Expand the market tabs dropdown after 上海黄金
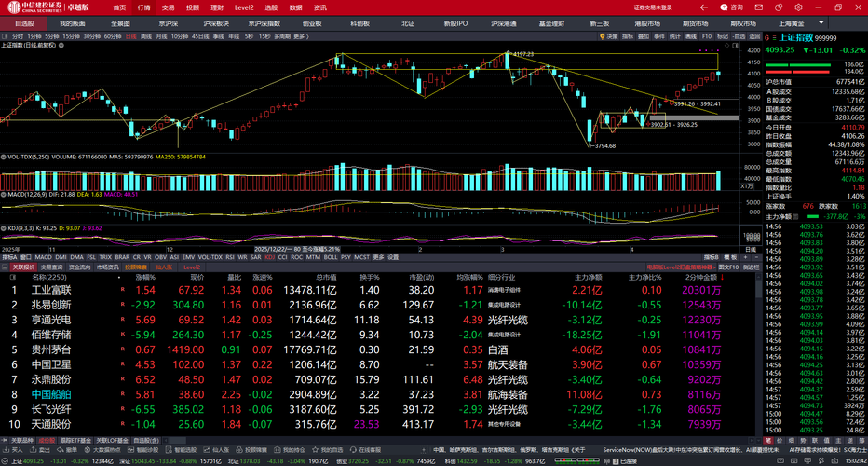The image size is (868, 466). (x=821, y=23)
